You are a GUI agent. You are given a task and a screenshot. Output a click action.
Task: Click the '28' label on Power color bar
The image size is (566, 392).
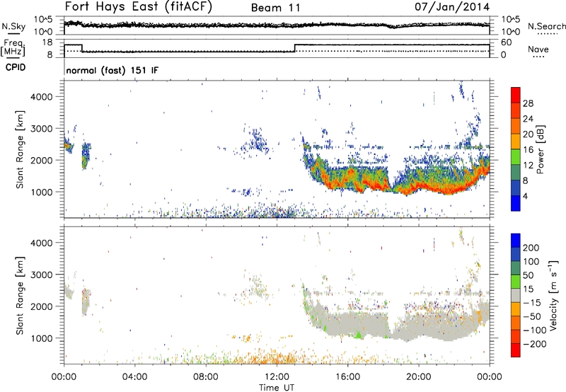click(528, 103)
